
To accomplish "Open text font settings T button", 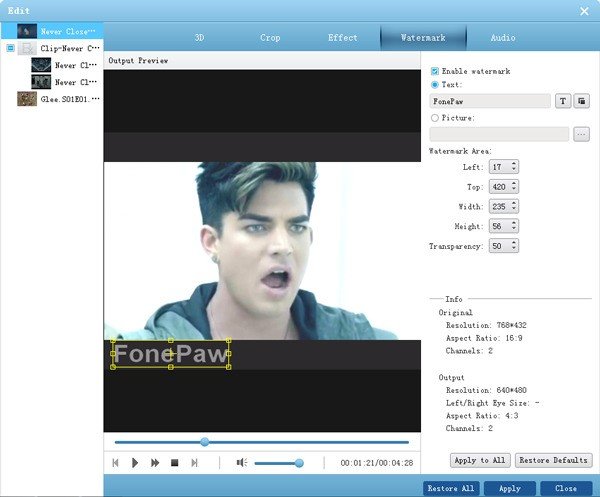I will click(x=563, y=101).
